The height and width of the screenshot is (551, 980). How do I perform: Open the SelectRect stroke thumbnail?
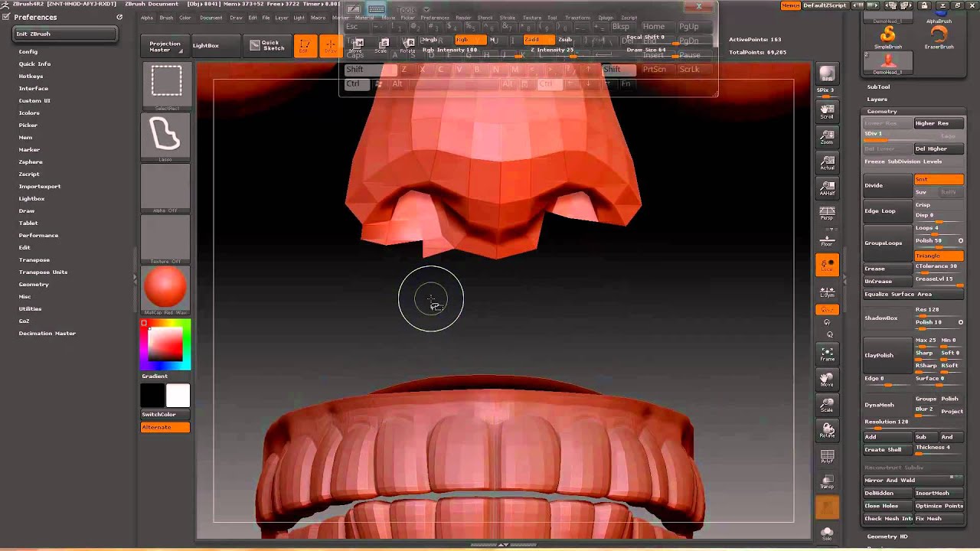tap(165, 86)
